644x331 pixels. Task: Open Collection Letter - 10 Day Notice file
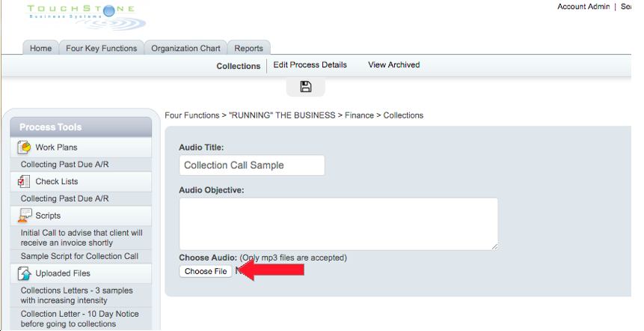point(81,319)
